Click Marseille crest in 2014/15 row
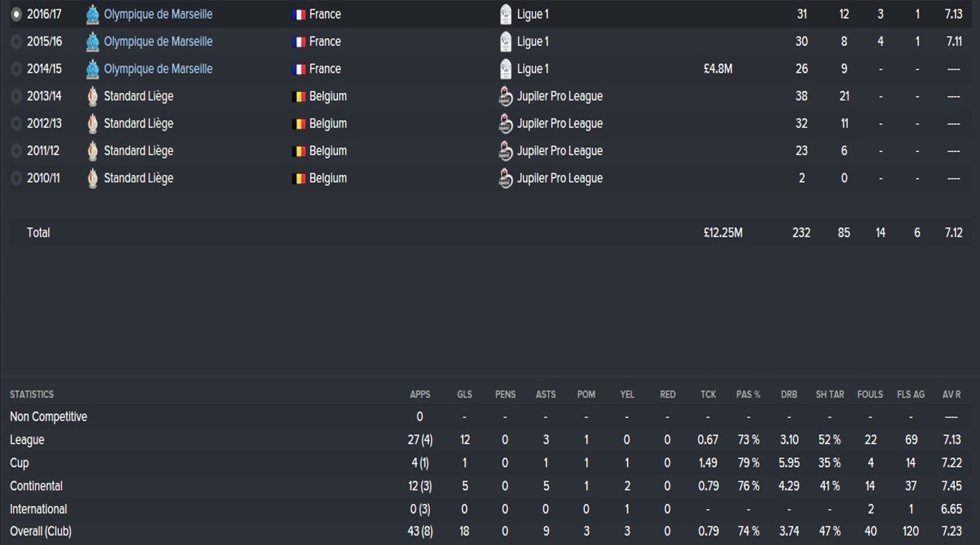The width and height of the screenshot is (980, 545). click(x=93, y=69)
